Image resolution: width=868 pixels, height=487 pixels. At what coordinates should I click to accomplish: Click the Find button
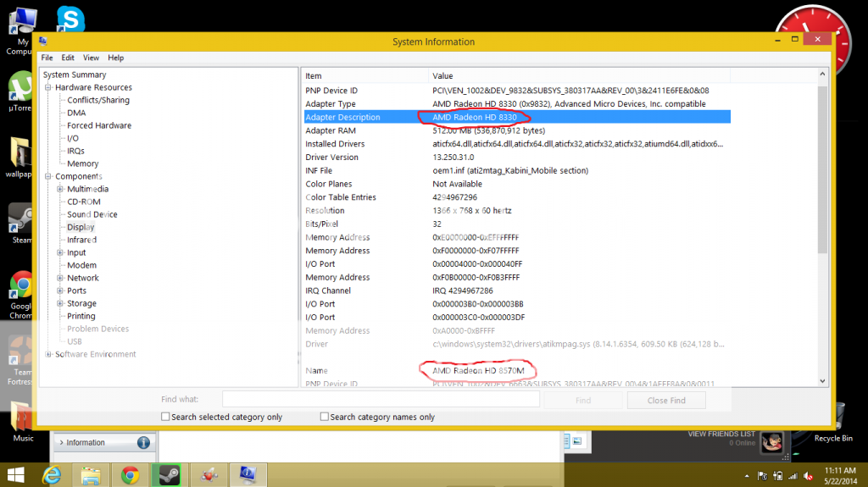583,400
